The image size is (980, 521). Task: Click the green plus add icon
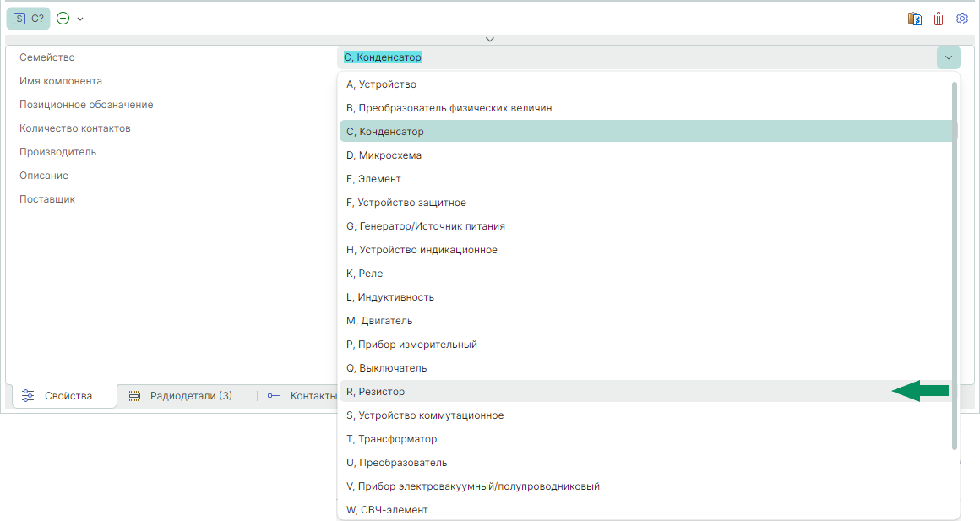click(63, 19)
